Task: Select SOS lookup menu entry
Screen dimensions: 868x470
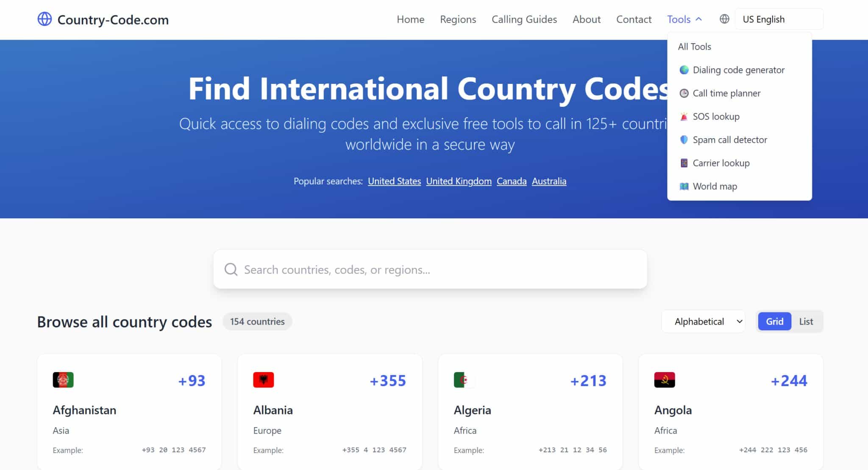Action: [740, 117]
